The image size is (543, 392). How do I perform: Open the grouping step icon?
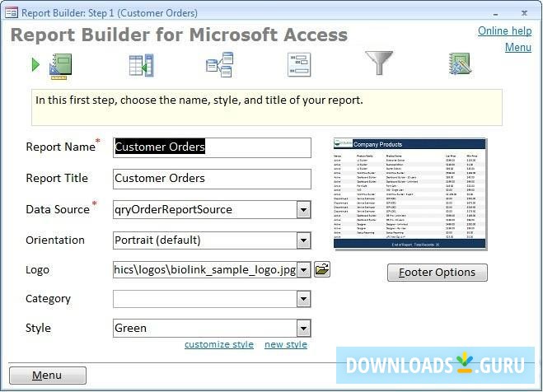pos(219,64)
